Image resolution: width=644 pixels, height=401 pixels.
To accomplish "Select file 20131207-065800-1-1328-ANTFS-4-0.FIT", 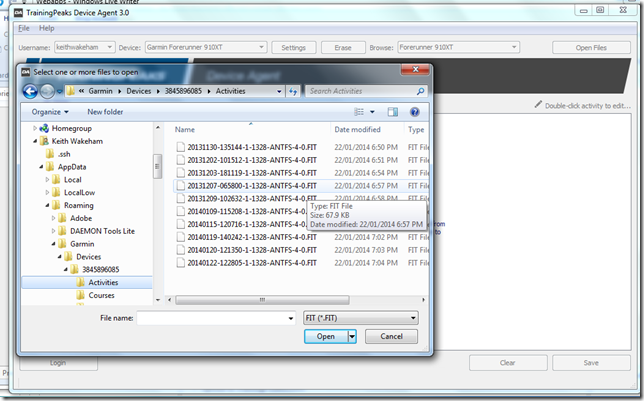I will [252, 186].
